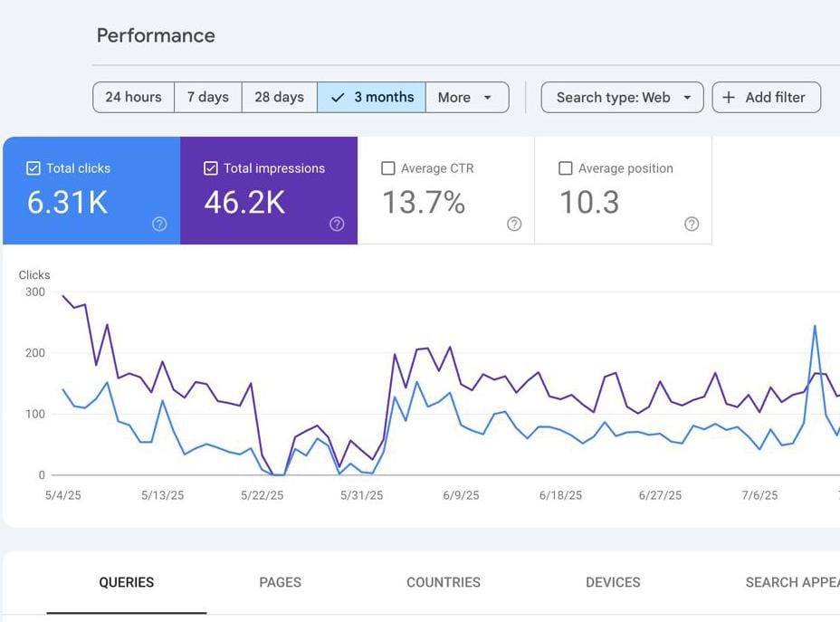
Task: Enable the Average position checkbox
Action: [566, 168]
